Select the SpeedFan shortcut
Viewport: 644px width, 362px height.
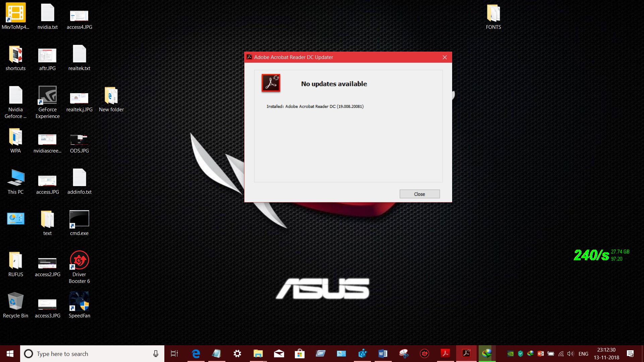(79, 305)
